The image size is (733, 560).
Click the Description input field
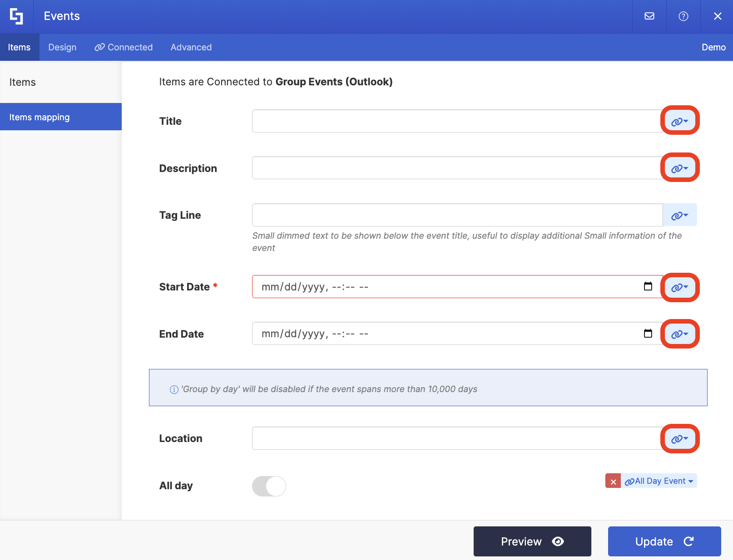(x=457, y=168)
